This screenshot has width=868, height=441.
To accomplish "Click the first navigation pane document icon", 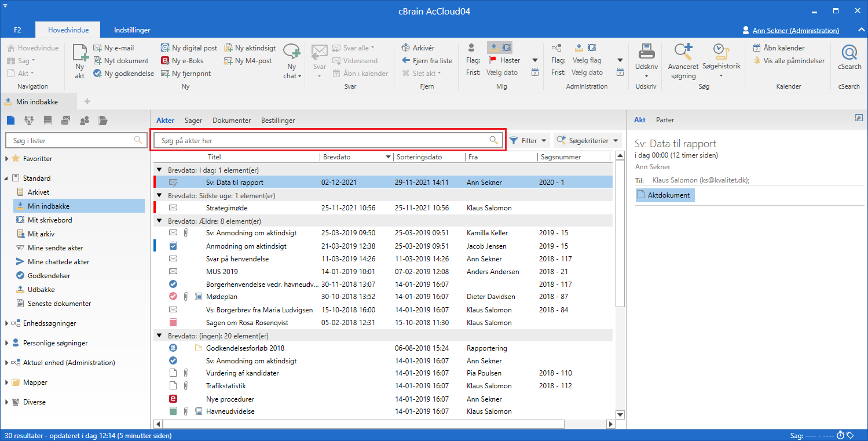I will click(10, 121).
